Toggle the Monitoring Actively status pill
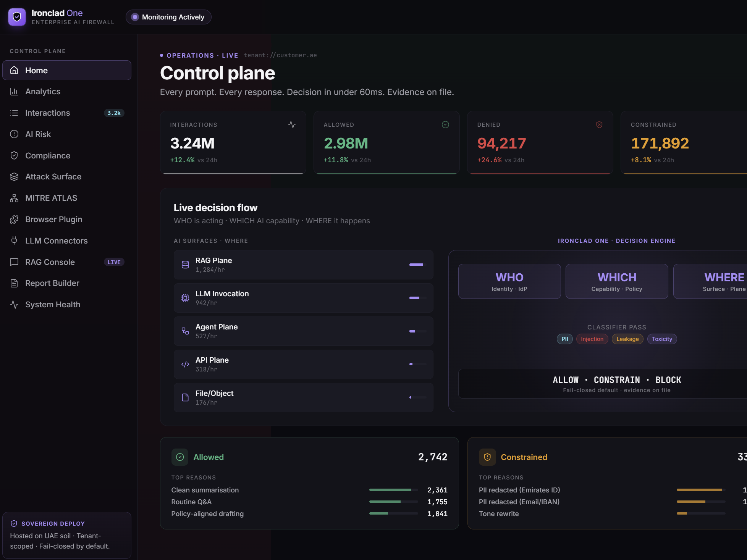This screenshot has height=560, width=747. coord(168,17)
